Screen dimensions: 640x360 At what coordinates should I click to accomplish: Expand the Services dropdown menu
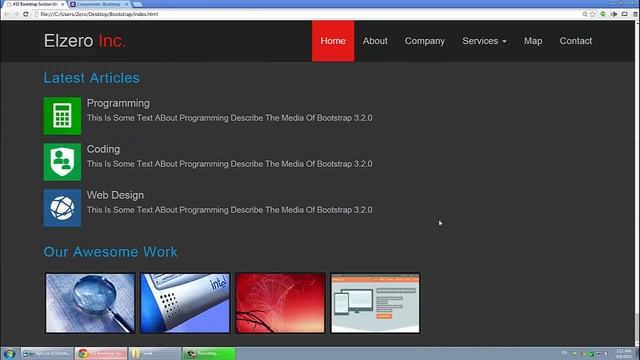click(x=484, y=41)
